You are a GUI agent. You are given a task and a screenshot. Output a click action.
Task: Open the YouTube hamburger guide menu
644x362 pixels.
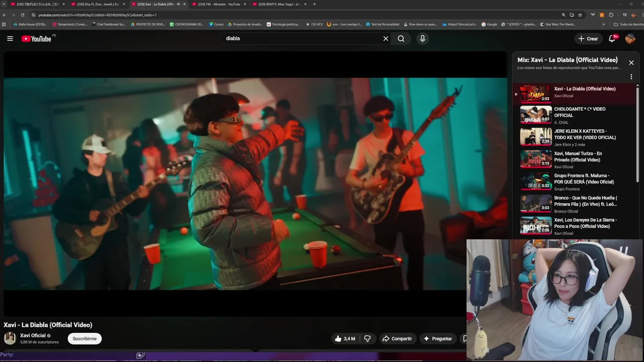point(10,39)
